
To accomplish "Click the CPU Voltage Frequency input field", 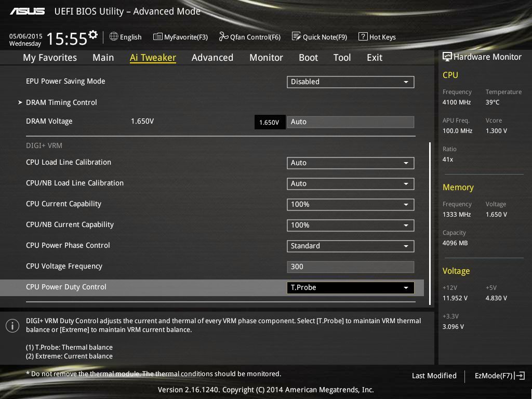I will point(350,267).
